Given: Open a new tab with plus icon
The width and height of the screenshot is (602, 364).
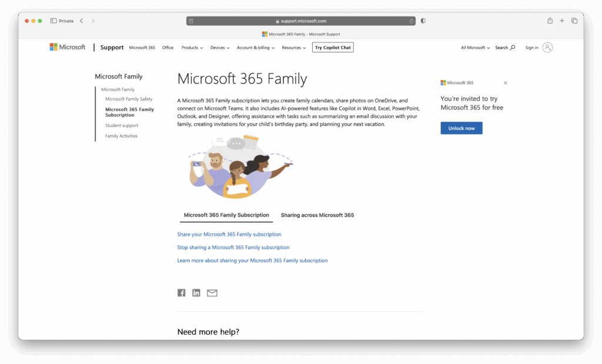Looking at the screenshot, I should click(x=562, y=21).
